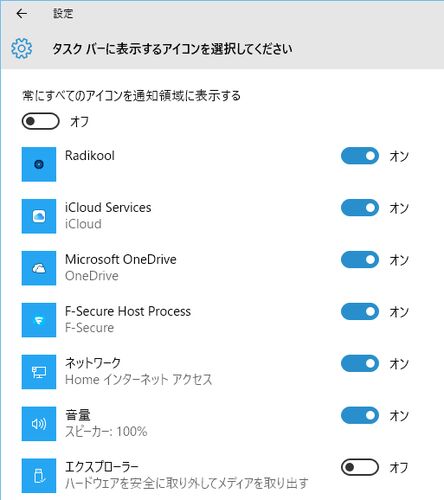Viewport: 444px width, 500px height.
Task: Turn off the F-Secure Host Process toggle
Action: pos(360,312)
